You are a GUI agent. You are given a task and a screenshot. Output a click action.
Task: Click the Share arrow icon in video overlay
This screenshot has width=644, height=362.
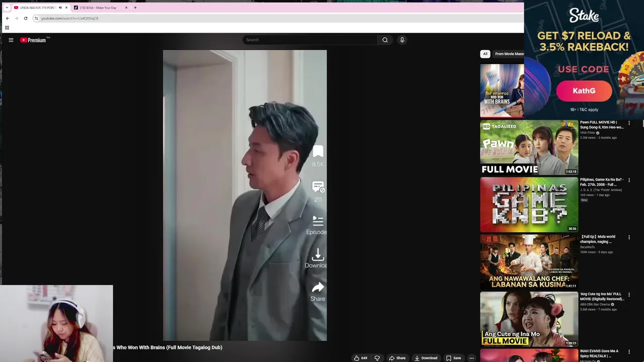coord(318,288)
